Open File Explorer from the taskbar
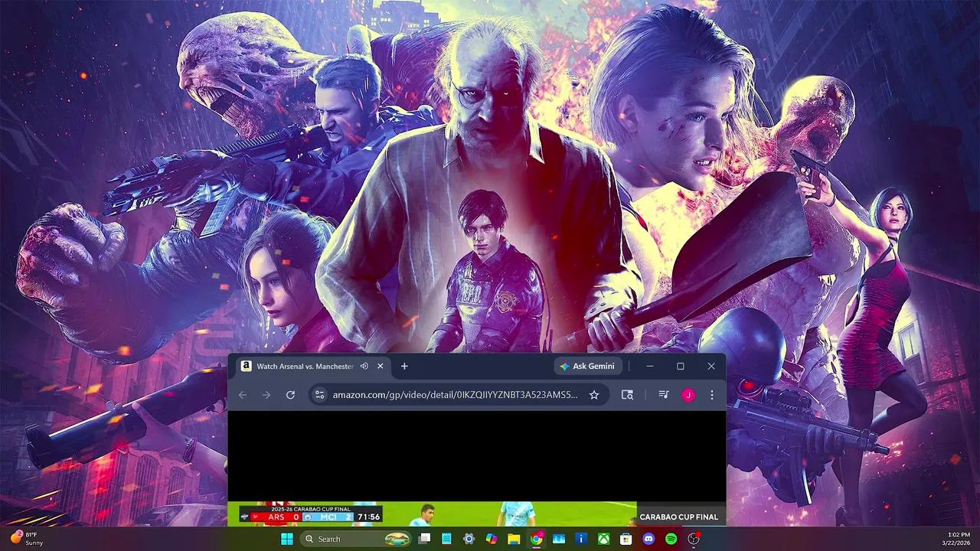The image size is (980, 551). coord(514,539)
